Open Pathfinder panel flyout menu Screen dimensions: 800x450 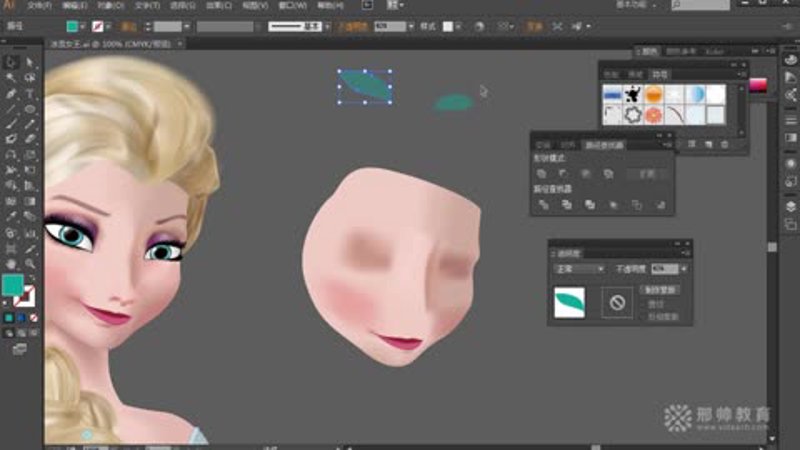667,145
